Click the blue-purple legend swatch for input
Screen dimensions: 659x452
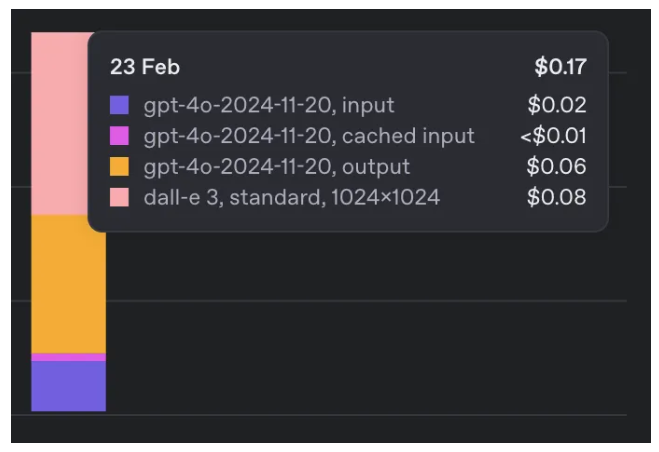pyautogui.click(x=119, y=105)
